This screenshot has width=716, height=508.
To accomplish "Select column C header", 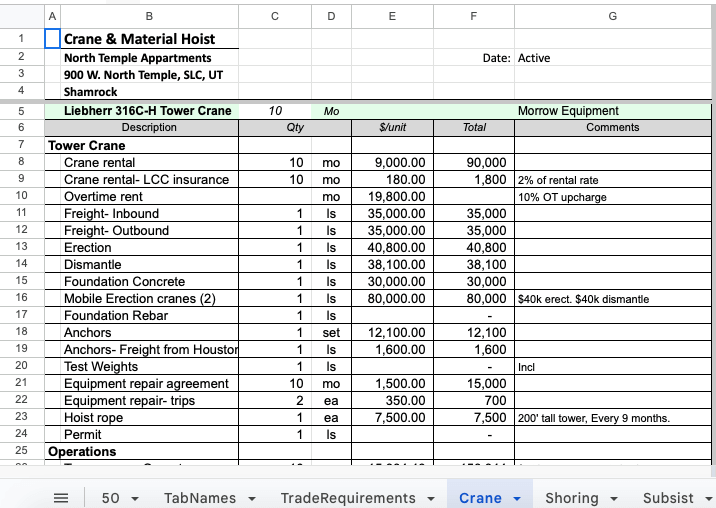I will coord(275,16).
